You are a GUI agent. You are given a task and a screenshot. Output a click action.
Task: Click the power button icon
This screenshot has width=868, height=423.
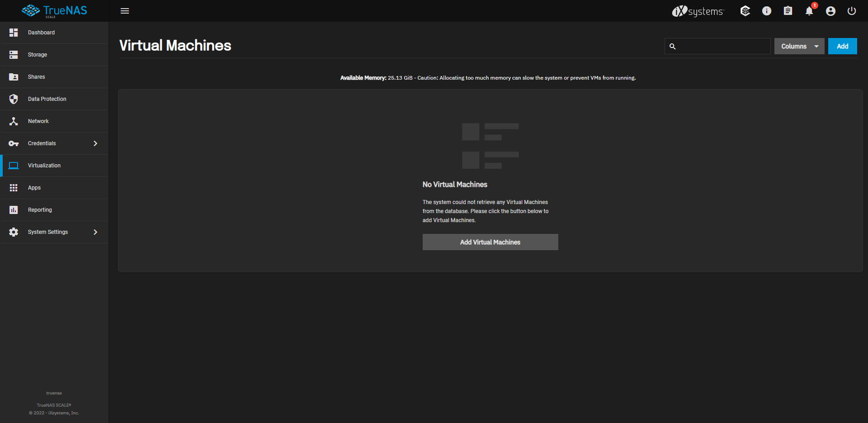(x=851, y=11)
